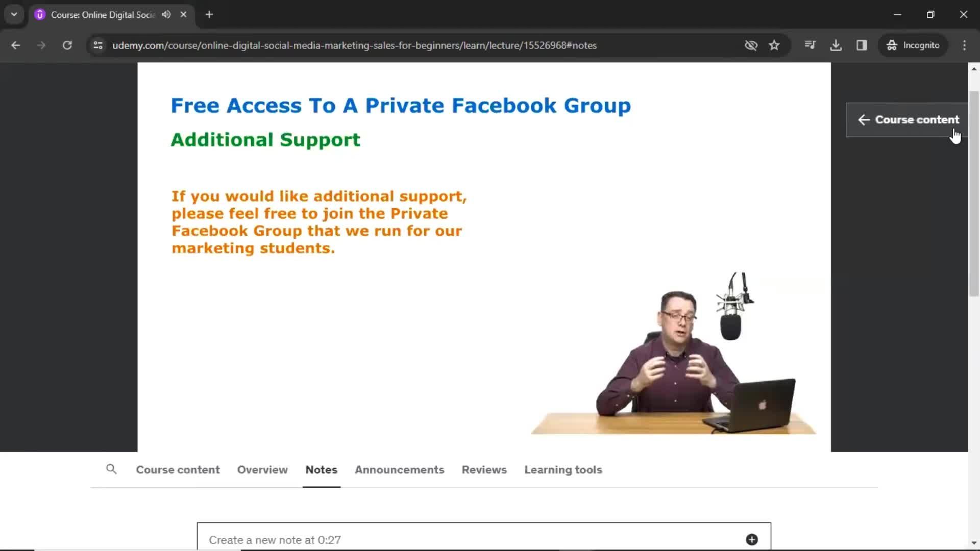Select the Reviews tab
Viewport: 980px width, 551px height.
pyautogui.click(x=484, y=469)
